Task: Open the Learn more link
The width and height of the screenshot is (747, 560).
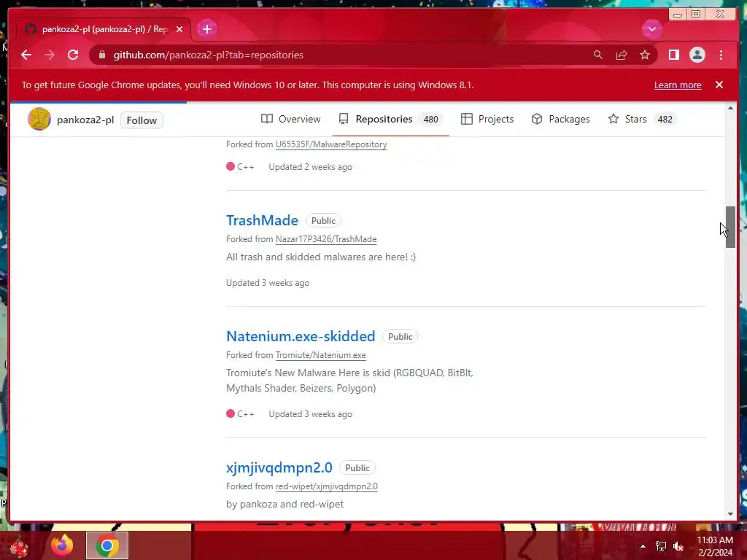Action: pos(678,85)
